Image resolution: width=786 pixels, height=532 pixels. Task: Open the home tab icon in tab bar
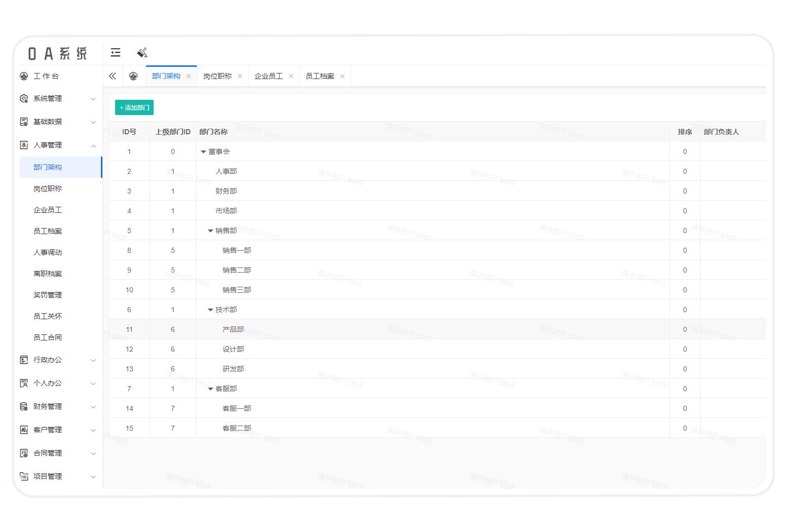[133, 76]
